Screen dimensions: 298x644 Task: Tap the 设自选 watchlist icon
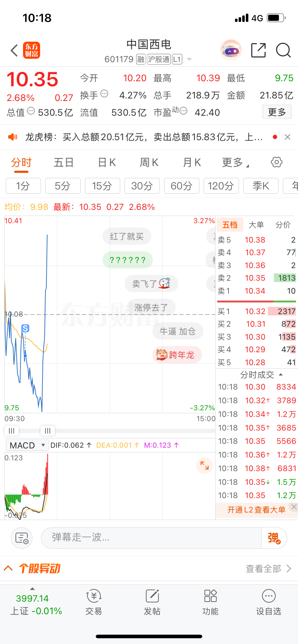point(269,603)
